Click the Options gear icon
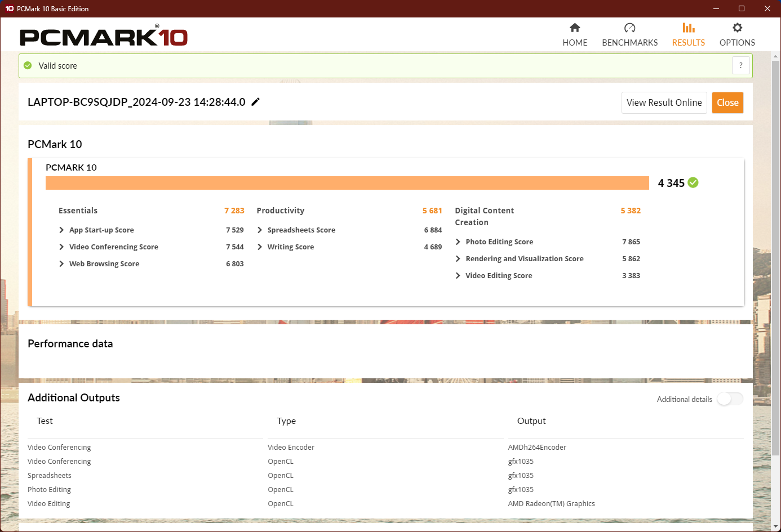Image resolution: width=781 pixels, height=532 pixels. [x=737, y=28]
